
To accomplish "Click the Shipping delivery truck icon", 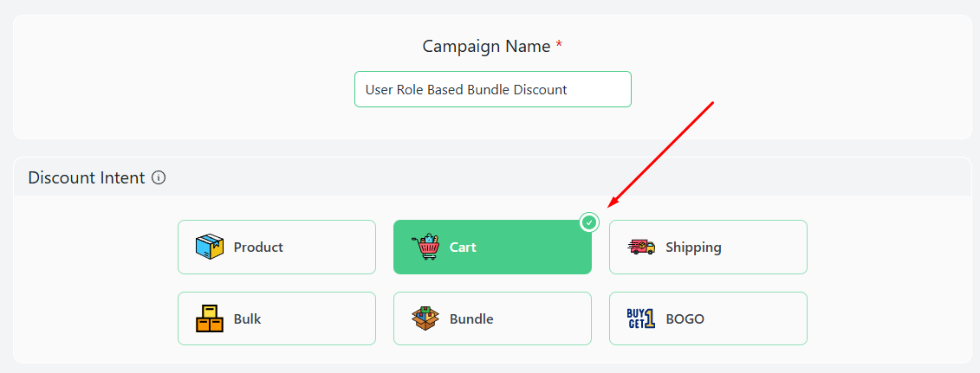I will 641,247.
